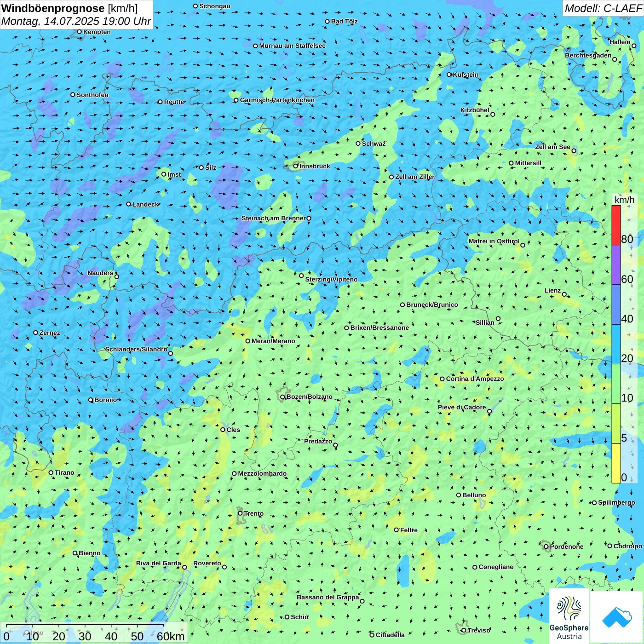Click the Treviso label
The height and width of the screenshot is (644, 644).
[x=479, y=630]
